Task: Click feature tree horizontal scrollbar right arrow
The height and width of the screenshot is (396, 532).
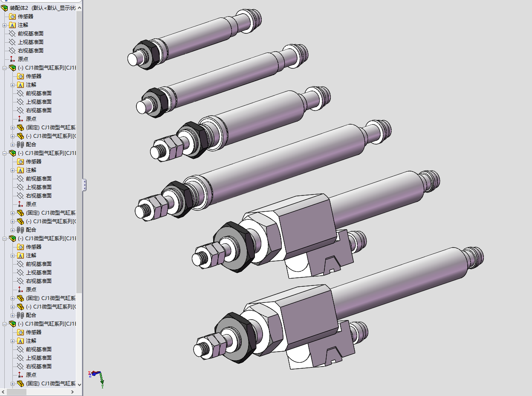Action: (x=73, y=392)
